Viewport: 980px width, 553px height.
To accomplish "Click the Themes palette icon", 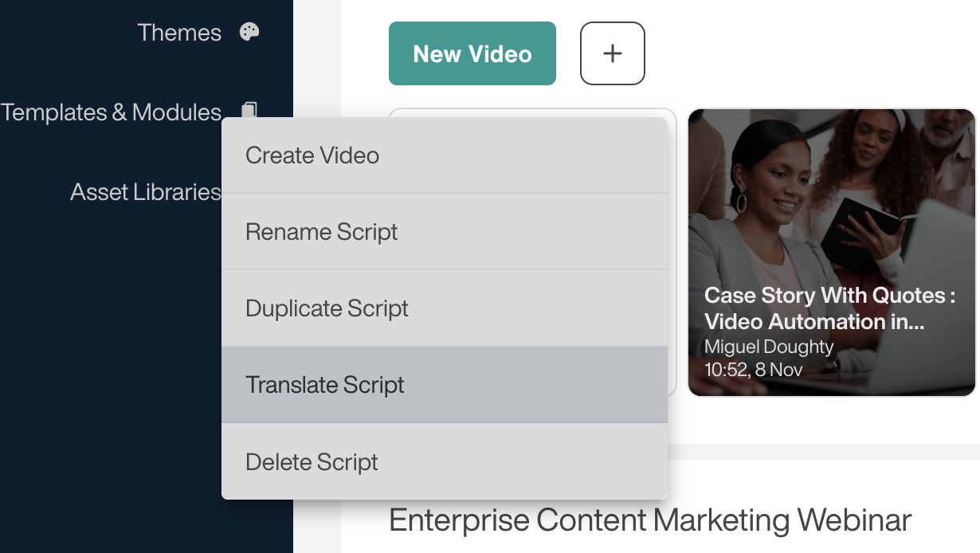I will coord(249,33).
